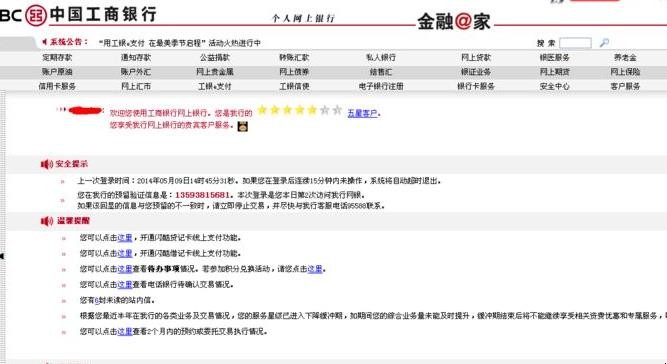Image resolution: width=667 pixels, height=364 pixels.
Task: Click the 个人网上银行 header text
Action: [x=303, y=18]
